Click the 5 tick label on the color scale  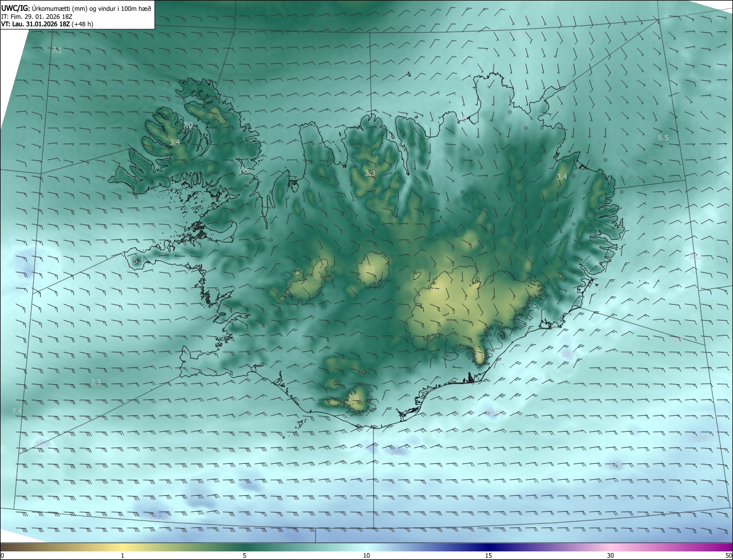[245, 555]
